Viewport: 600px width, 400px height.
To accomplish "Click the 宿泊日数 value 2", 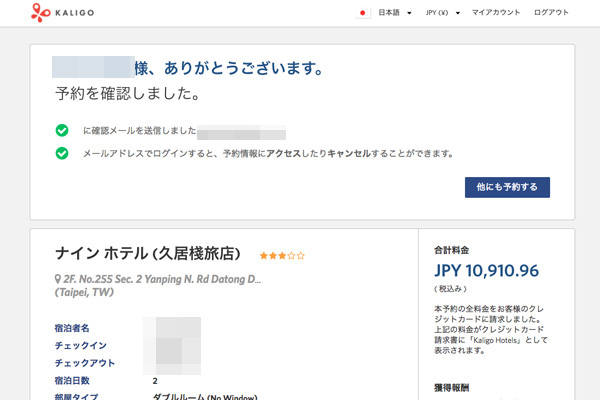I will click(x=155, y=381).
